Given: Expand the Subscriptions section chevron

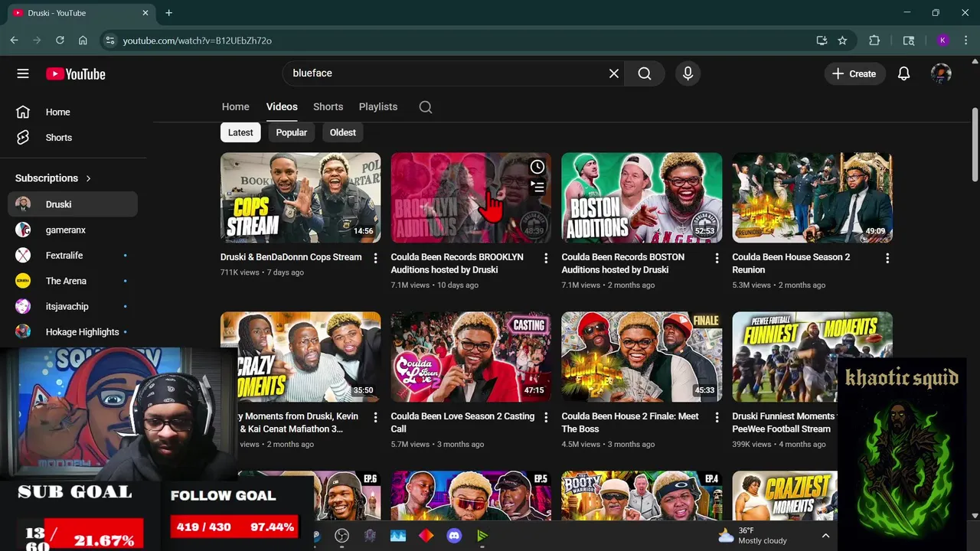Looking at the screenshot, I should pos(88,178).
